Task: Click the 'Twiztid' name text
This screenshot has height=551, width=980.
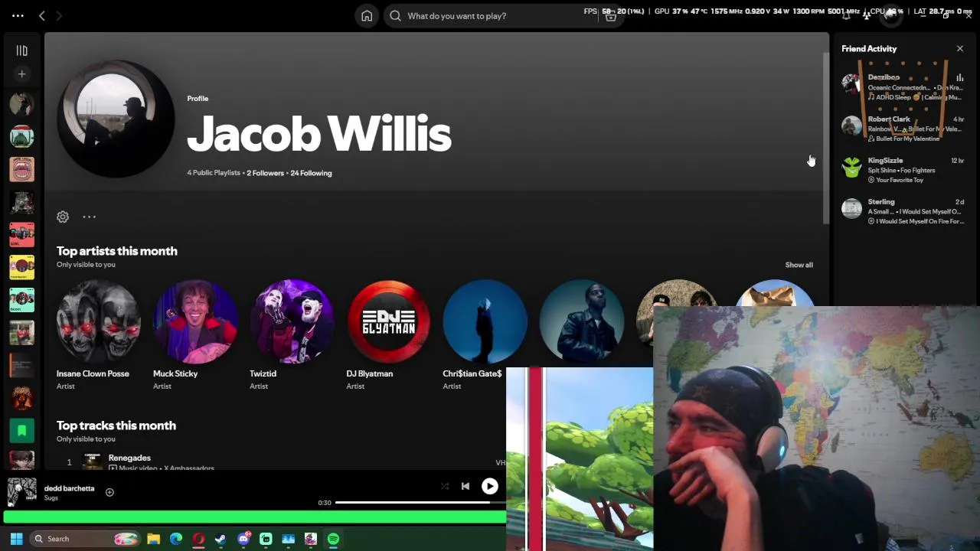Action: point(263,373)
